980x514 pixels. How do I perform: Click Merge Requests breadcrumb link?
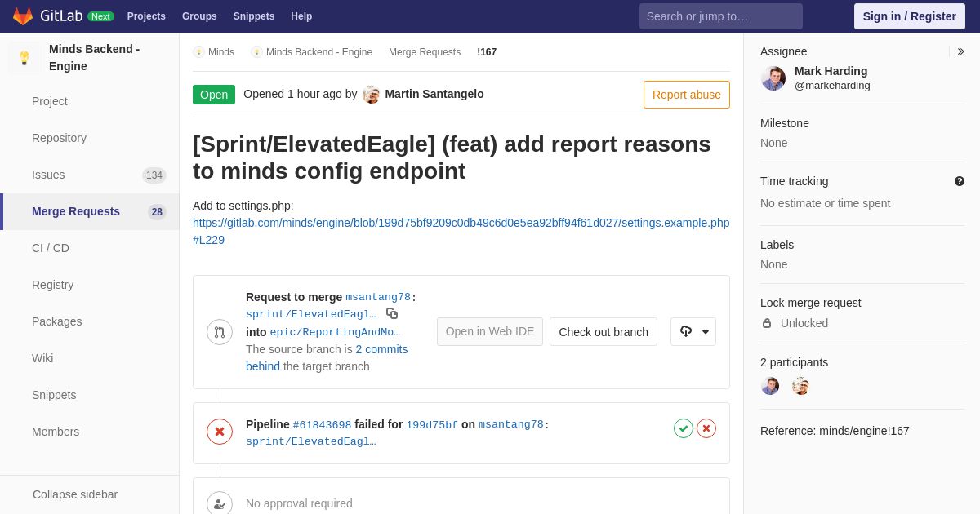(425, 52)
